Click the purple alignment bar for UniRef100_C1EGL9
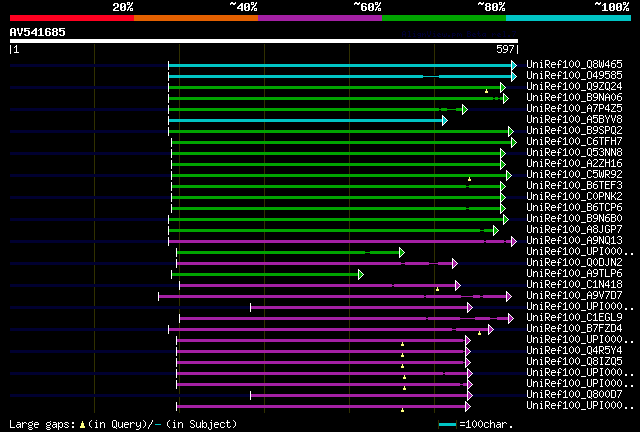This screenshot has width=640, height=432. click(344, 318)
